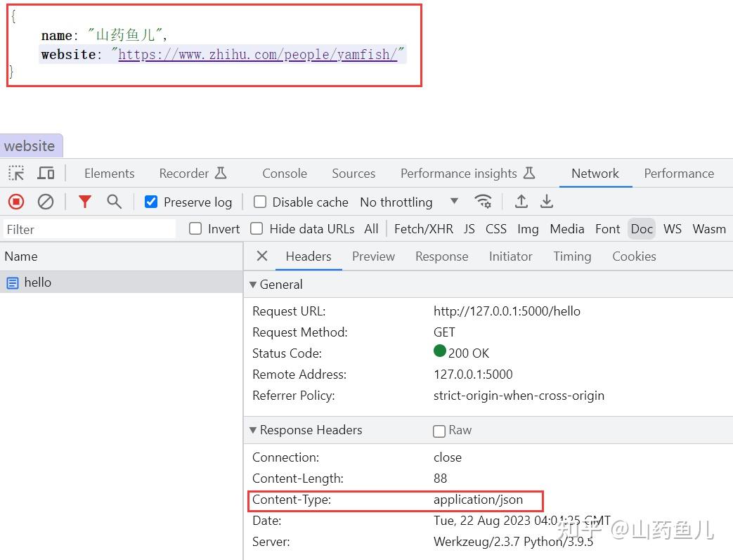The width and height of the screenshot is (733, 560).
Task: Click the Recorder flask icon
Action: click(x=221, y=173)
